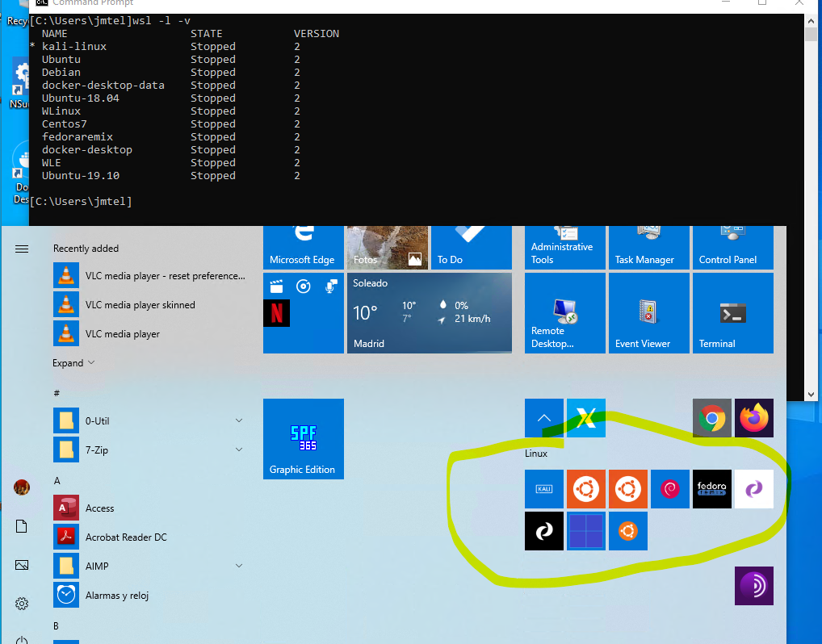822x644 pixels.
Task: Open the Event Viewer tile
Action: click(x=649, y=313)
